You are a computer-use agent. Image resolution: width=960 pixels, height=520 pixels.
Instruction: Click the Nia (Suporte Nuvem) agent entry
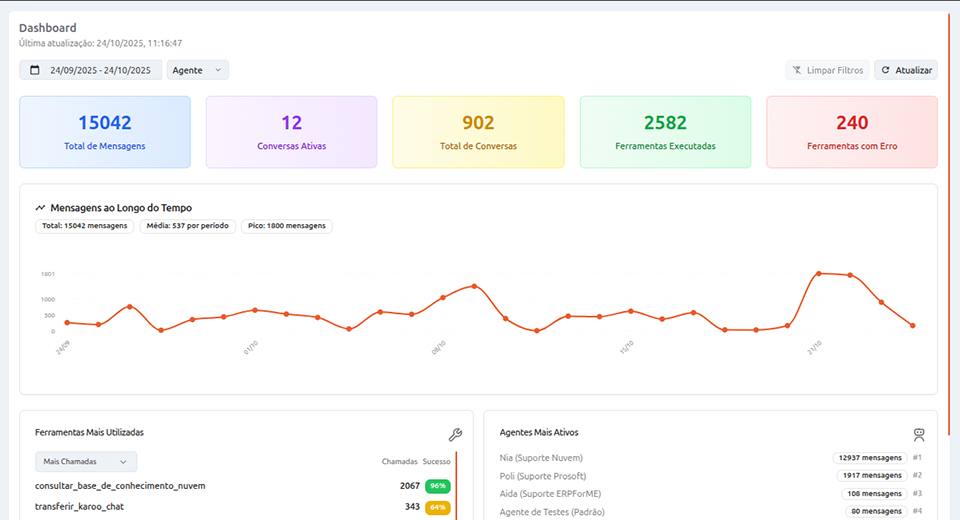(x=543, y=458)
